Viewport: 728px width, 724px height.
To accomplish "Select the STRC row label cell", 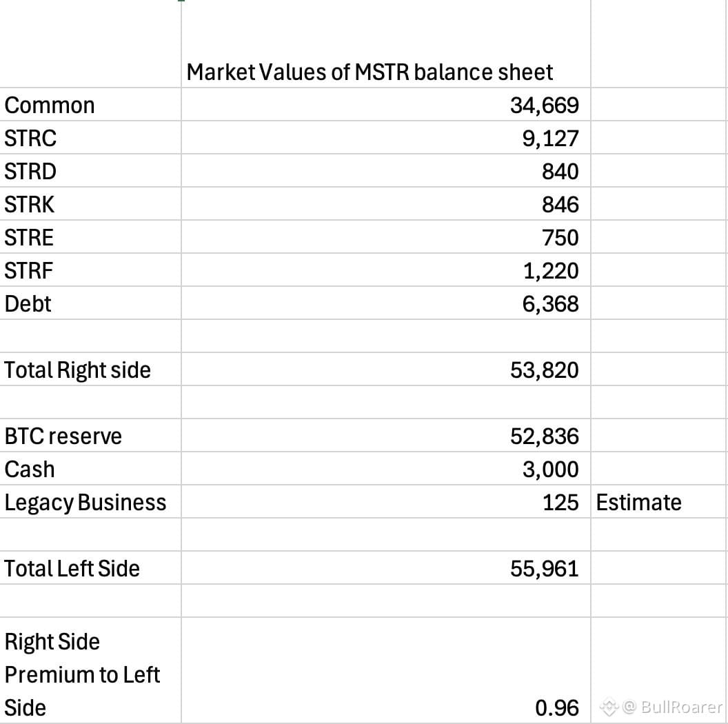I will 90,137.
